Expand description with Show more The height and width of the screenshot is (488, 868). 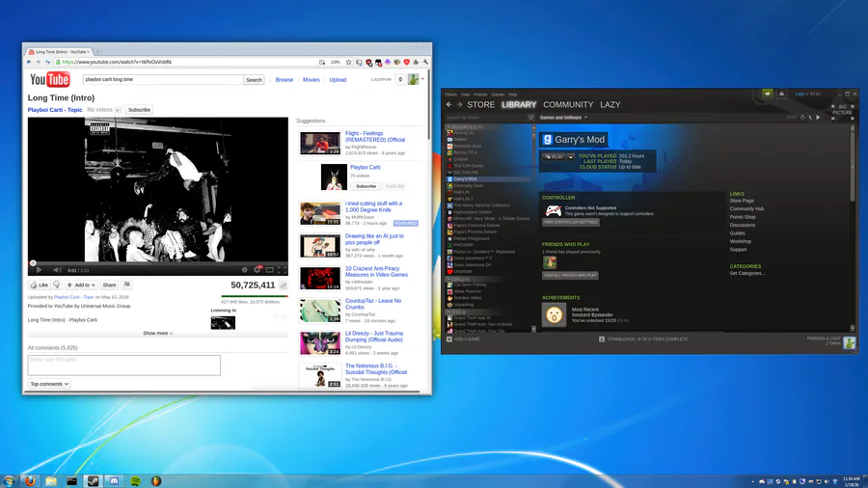(x=158, y=333)
